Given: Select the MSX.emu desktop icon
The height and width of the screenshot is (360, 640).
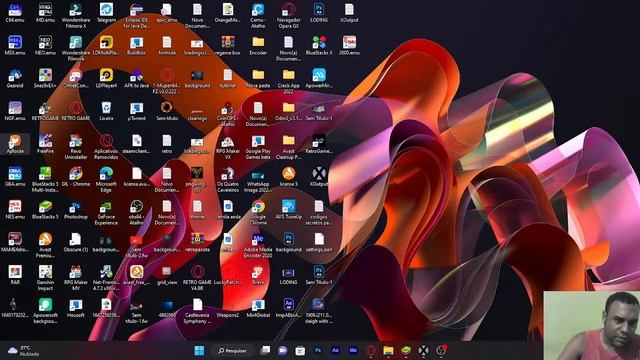Looking at the screenshot, I should point(15,45).
